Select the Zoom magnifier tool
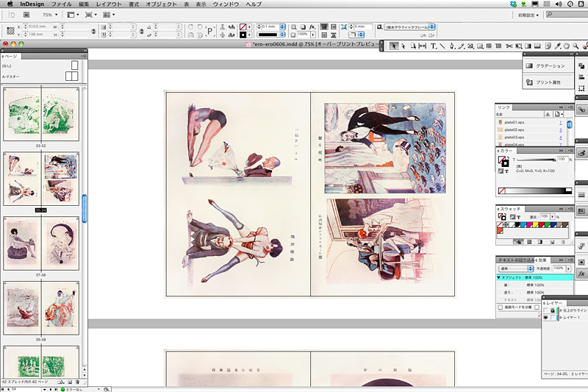 pyautogui.click(x=576, y=46)
